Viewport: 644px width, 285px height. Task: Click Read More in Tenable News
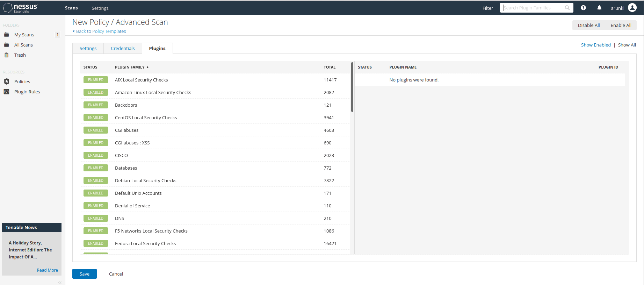[x=47, y=270]
